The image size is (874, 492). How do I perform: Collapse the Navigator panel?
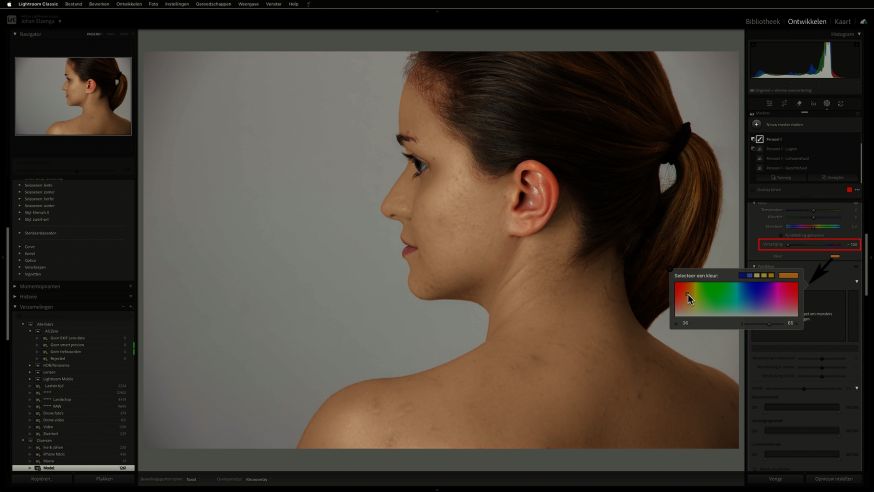(x=15, y=34)
